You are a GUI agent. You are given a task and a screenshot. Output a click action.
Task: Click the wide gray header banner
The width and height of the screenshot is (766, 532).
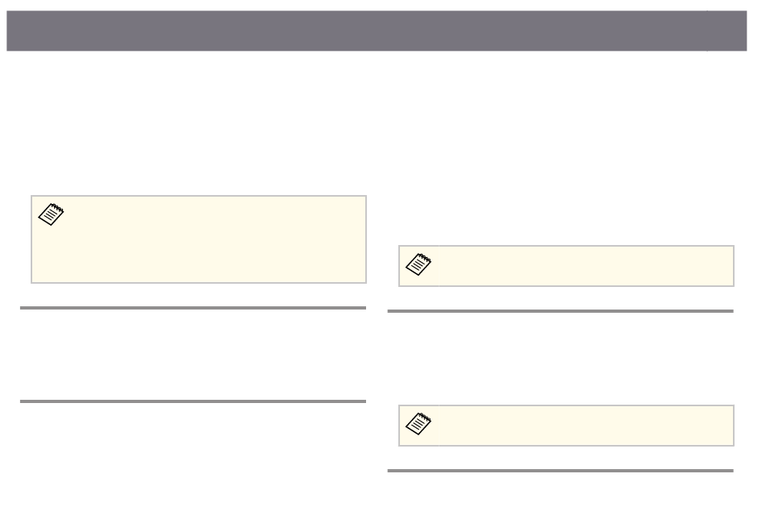pyautogui.click(x=356, y=31)
